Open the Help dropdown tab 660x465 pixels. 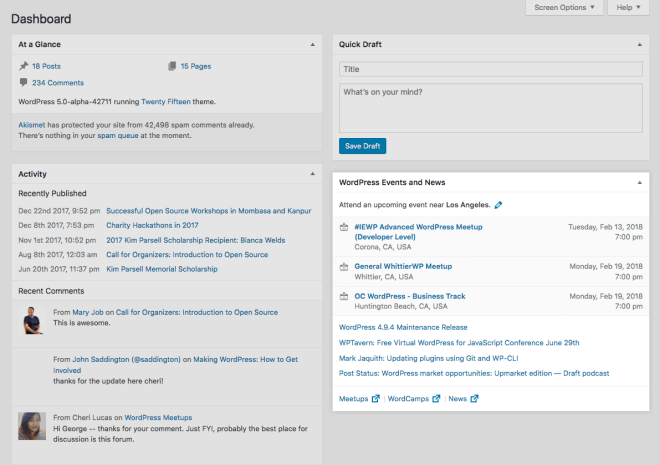point(628,8)
